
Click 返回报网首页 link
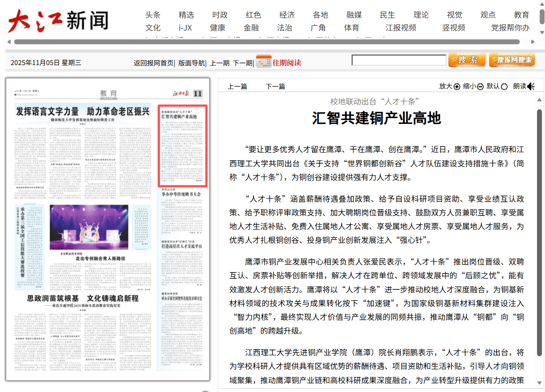point(154,63)
